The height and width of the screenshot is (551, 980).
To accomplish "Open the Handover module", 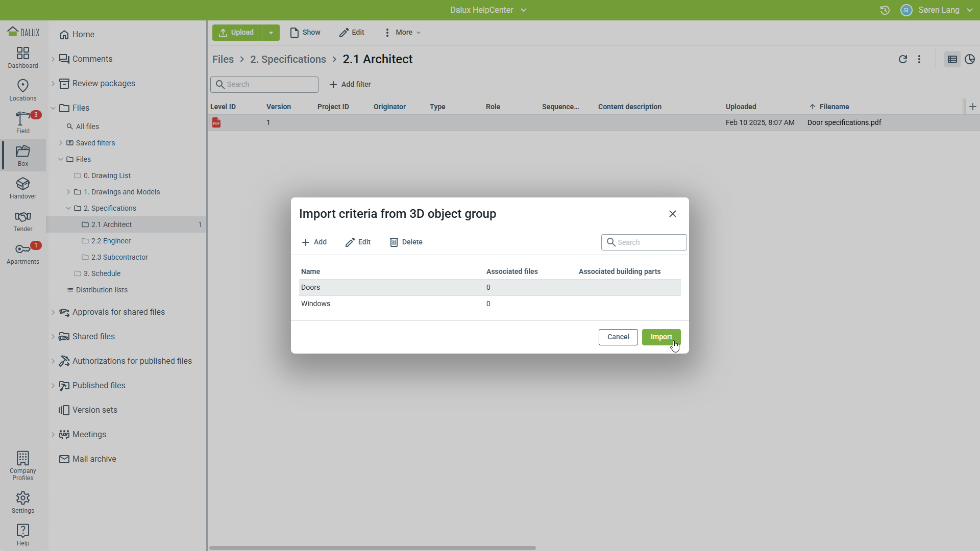I will [23, 188].
